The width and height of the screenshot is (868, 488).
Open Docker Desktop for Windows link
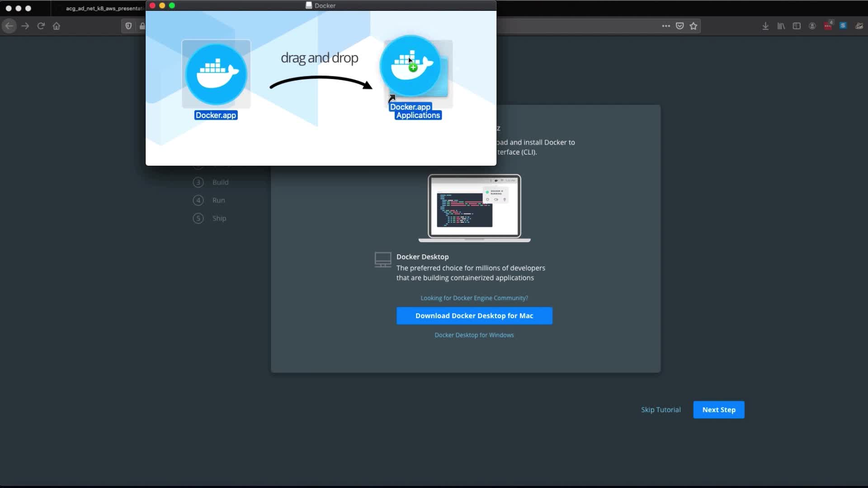tap(474, 335)
